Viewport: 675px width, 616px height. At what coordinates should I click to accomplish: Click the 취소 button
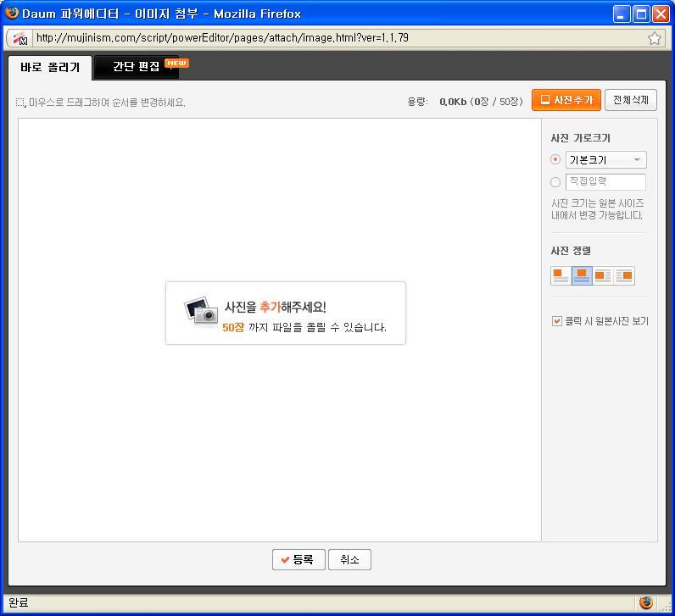coord(349,559)
